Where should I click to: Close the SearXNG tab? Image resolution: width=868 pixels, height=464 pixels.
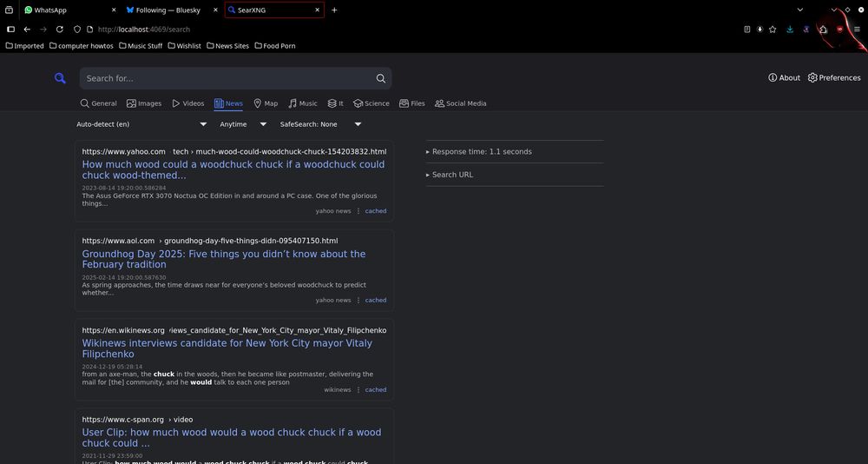tap(317, 10)
